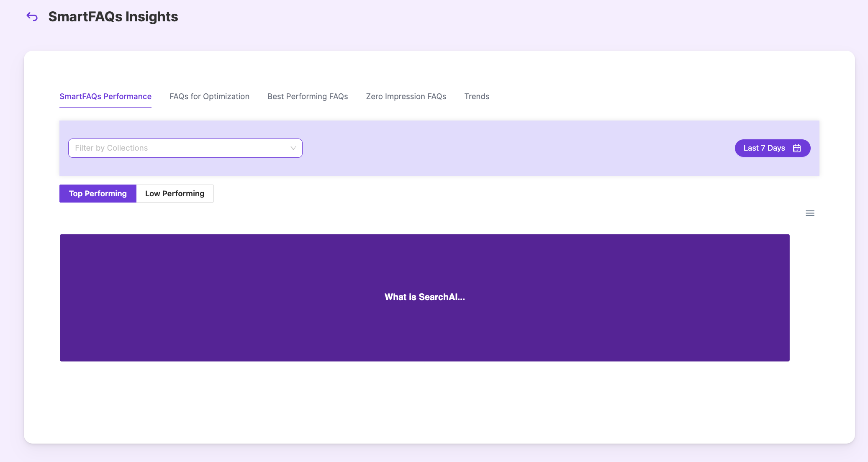Select the Top Performing toggle
Viewport: 868px width, 462px height.
(x=98, y=193)
